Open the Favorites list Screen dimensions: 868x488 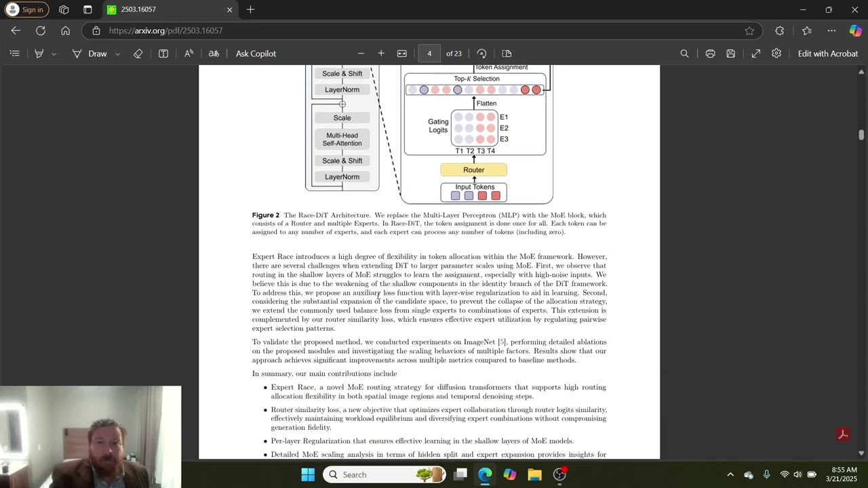coord(806,30)
